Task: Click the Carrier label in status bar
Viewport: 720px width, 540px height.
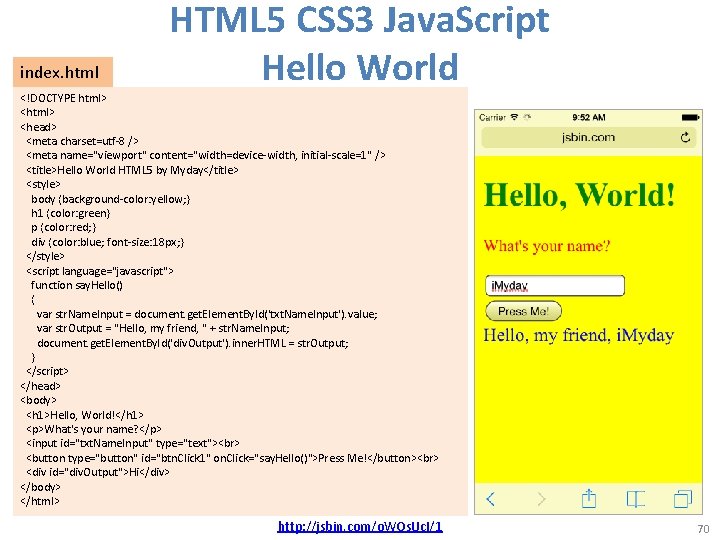Action: pyautogui.click(x=492, y=118)
